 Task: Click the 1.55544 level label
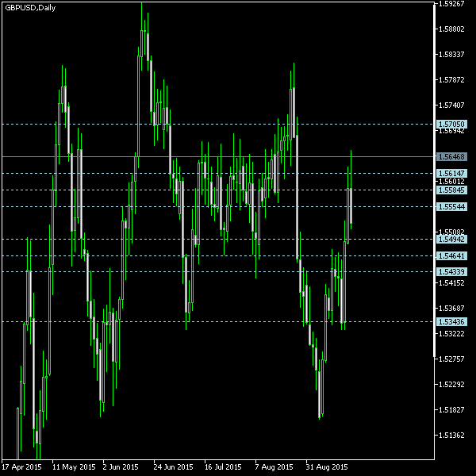tap(451, 207)
